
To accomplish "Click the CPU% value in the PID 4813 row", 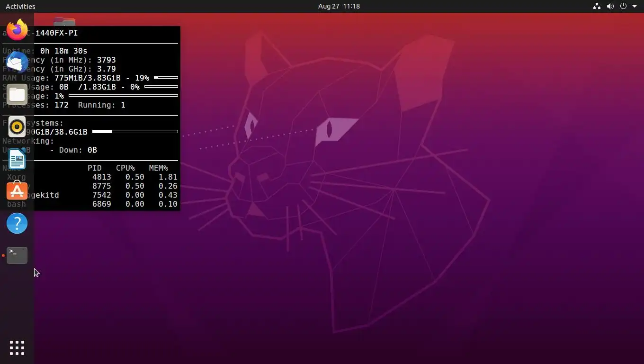I will click(135, 177).
